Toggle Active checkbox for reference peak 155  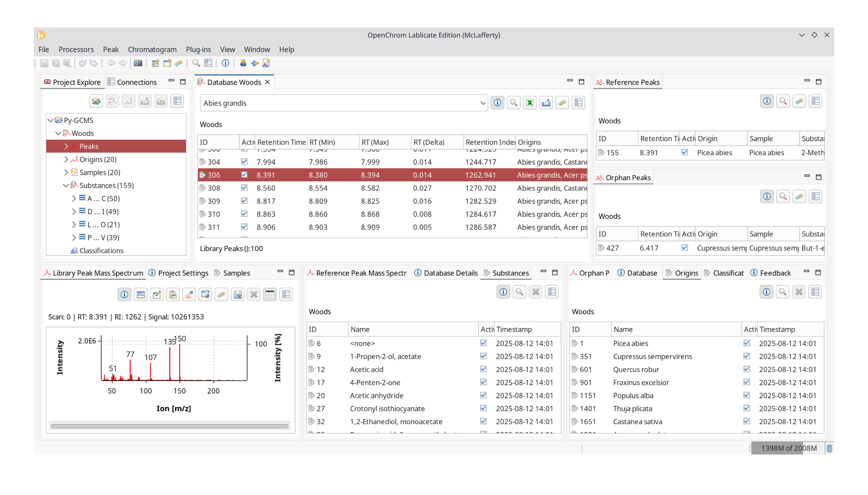[685, 153]
